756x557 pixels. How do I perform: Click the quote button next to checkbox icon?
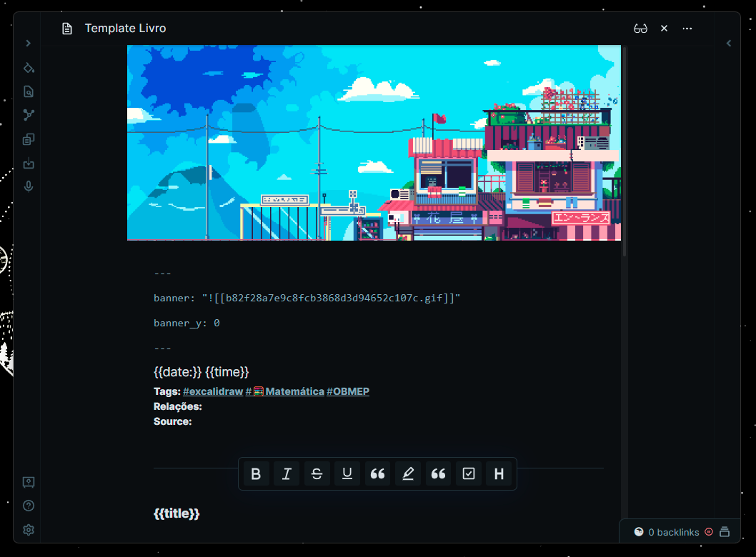(438, 474)
